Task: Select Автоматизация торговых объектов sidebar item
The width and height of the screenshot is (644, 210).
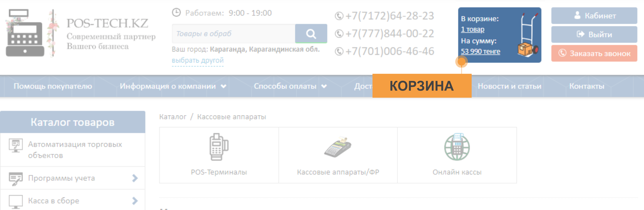Action: tap(73, 150)
